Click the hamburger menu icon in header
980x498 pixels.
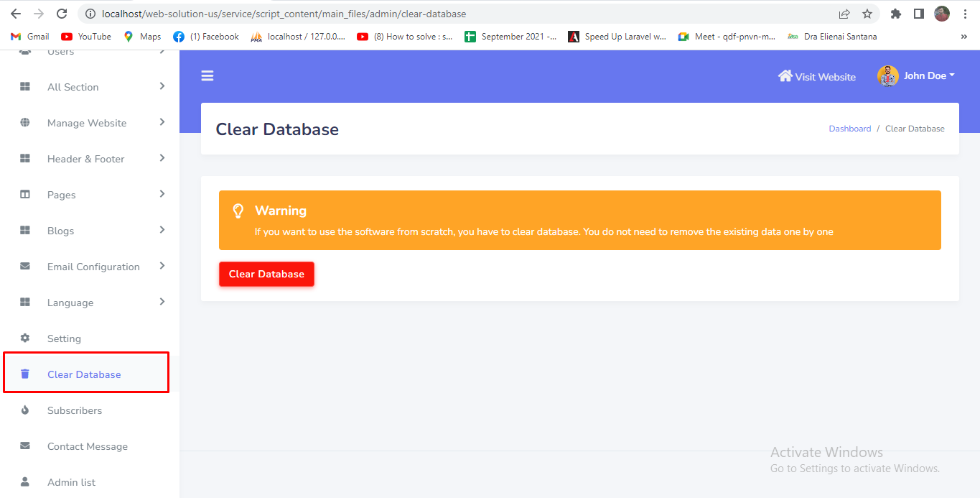(207, 76)
